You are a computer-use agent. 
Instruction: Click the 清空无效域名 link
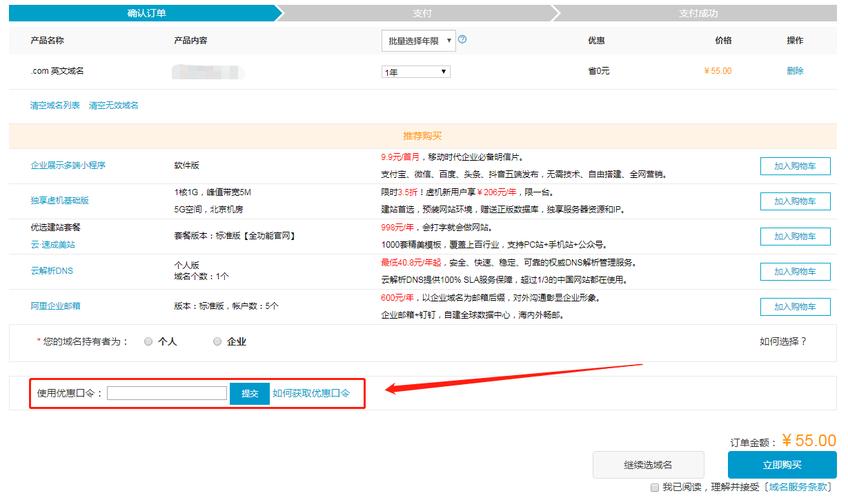(x=114, y=105)
